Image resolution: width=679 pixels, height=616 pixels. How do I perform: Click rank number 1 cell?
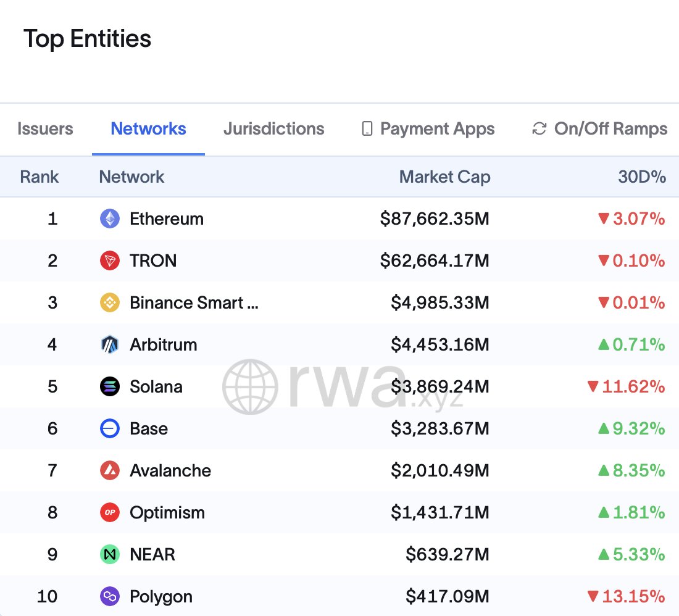point(52,219)
